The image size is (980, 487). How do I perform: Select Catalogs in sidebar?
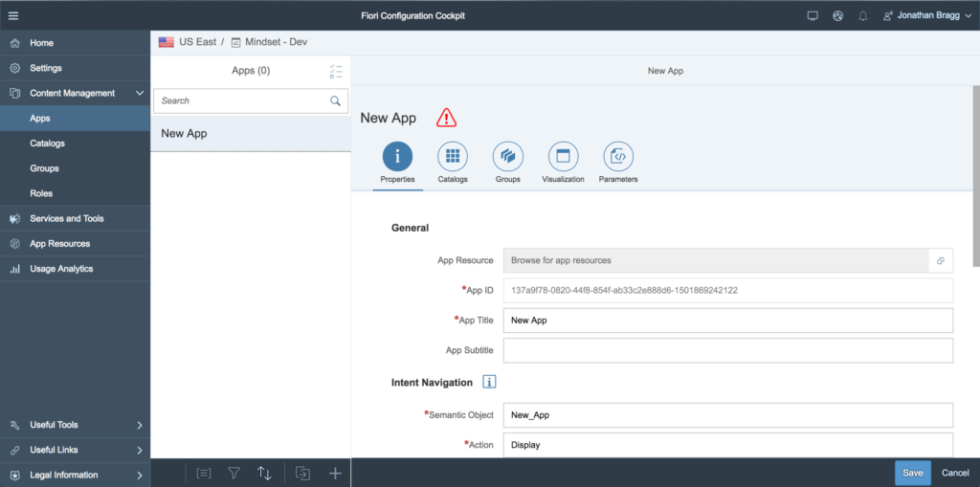tap(75, 144)
